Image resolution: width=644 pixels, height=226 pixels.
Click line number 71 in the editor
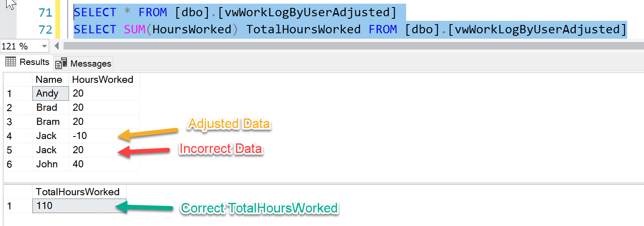(x=45, y=12)
